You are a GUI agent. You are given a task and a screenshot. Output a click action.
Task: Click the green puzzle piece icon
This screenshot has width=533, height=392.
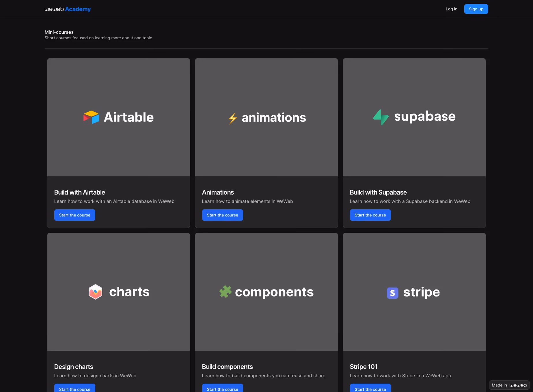click(225, 292)
